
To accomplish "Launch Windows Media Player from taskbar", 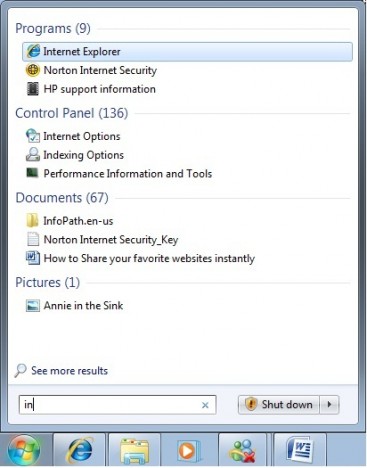I will 189,450.
